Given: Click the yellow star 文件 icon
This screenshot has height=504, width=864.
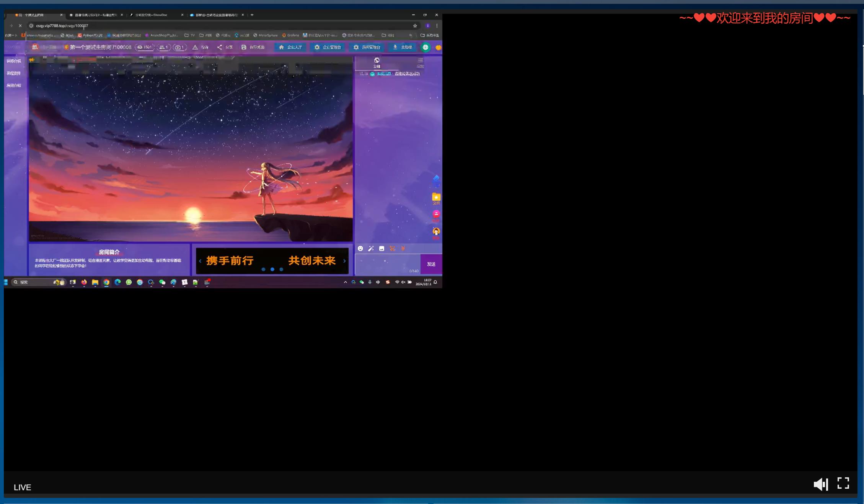Looking at the screenshot, I should tap(436, 198).
